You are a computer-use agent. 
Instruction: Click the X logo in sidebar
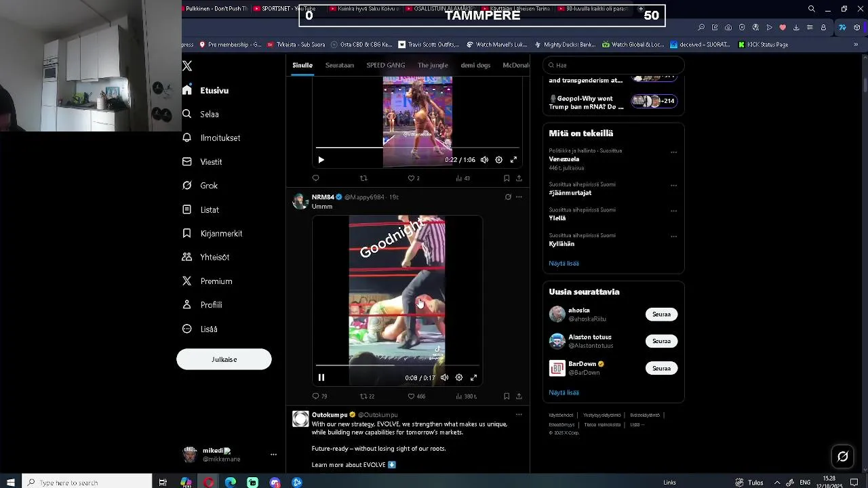(x=187, y=66)
